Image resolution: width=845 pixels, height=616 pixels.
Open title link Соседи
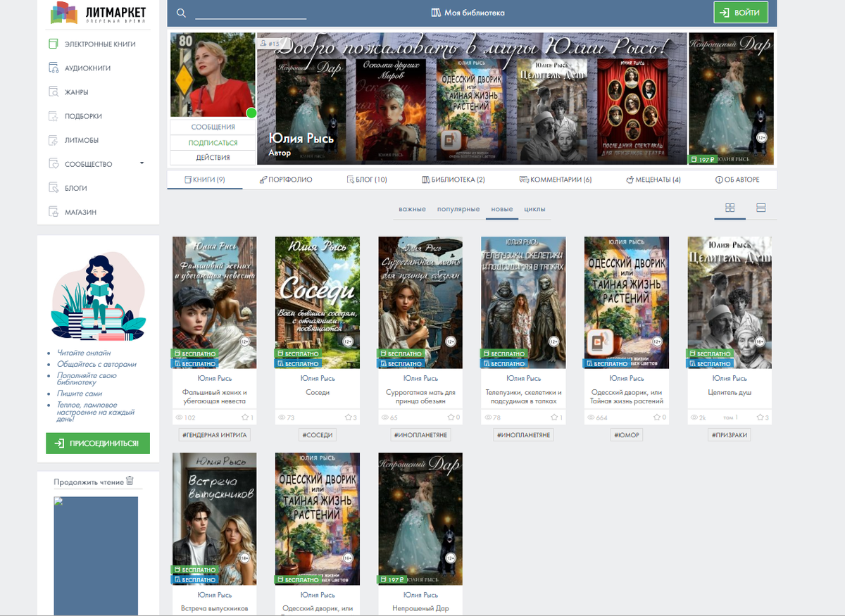(x=318, y=392)
